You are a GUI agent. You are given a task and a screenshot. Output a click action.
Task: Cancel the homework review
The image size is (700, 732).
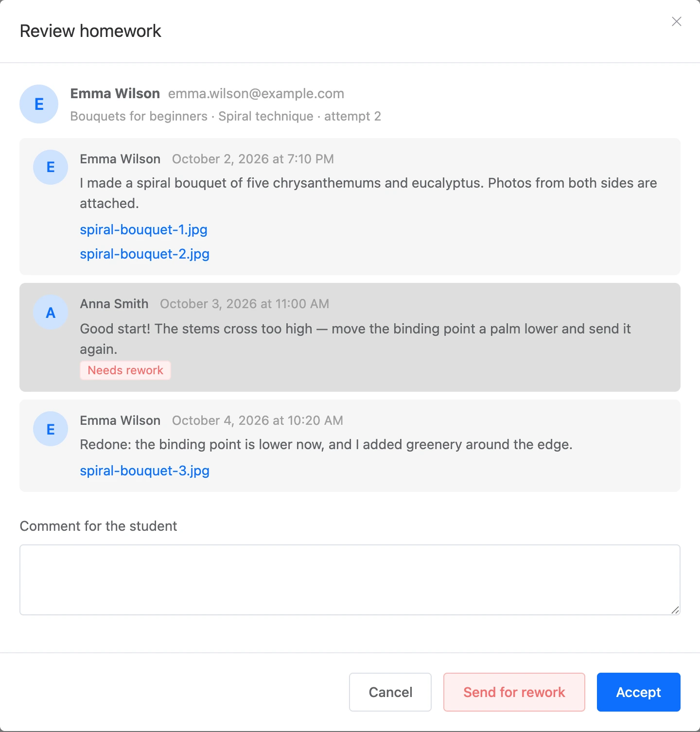(x=390, y=692)
